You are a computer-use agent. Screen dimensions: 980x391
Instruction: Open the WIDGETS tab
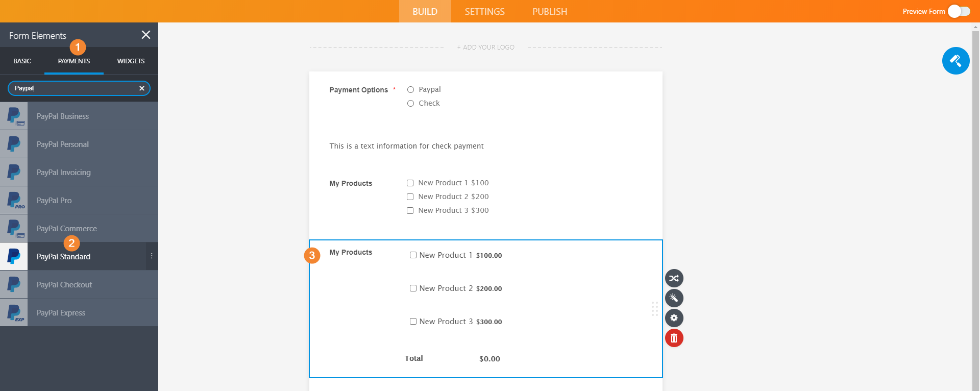coord(131,61)
